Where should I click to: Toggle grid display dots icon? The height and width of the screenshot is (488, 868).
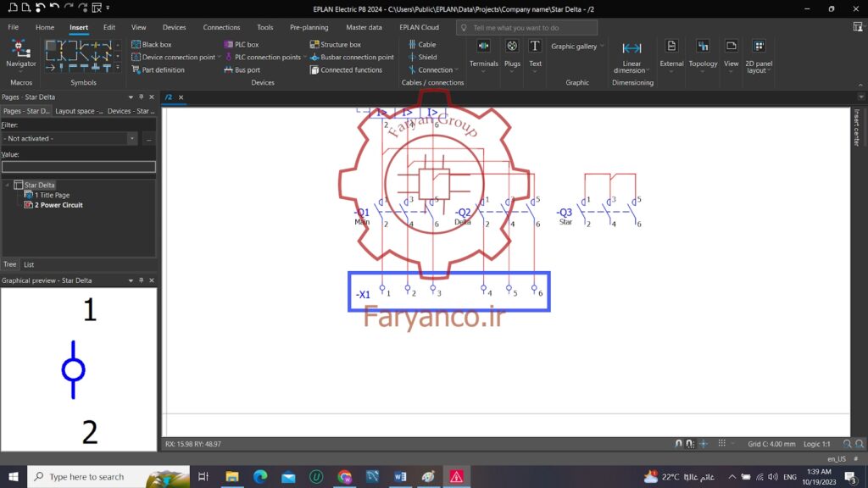pos(722,444)
